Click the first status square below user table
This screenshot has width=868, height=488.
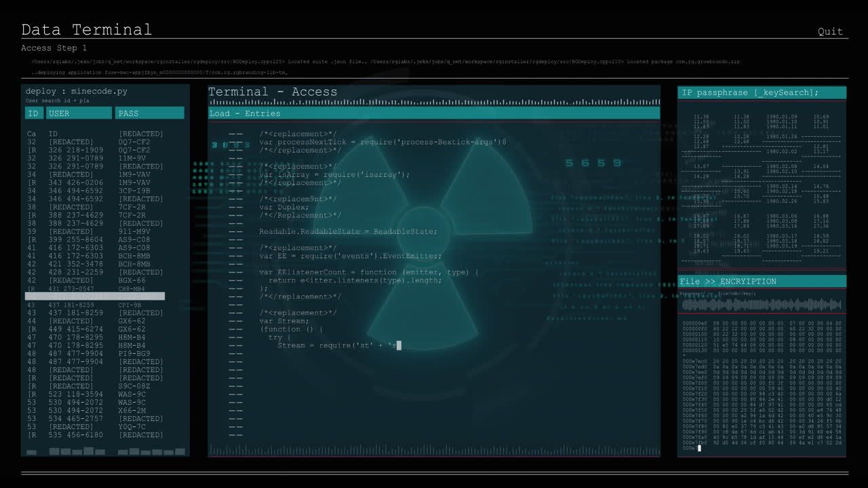(x=31, y=451)
